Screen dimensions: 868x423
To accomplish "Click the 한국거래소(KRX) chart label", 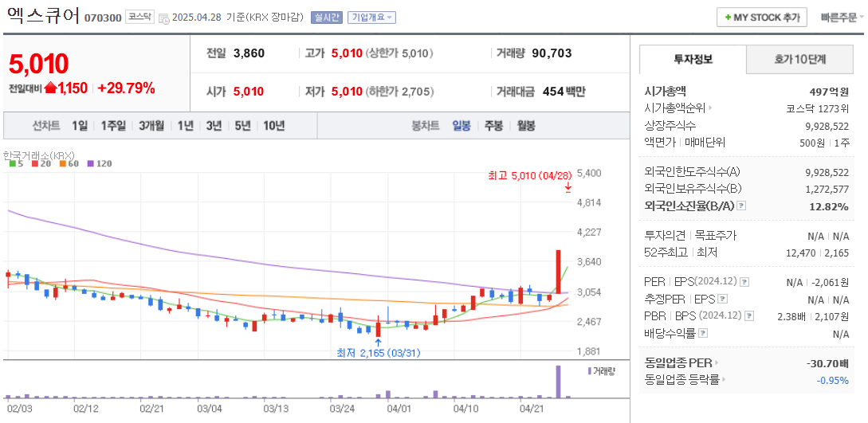I will coord(39,155).
